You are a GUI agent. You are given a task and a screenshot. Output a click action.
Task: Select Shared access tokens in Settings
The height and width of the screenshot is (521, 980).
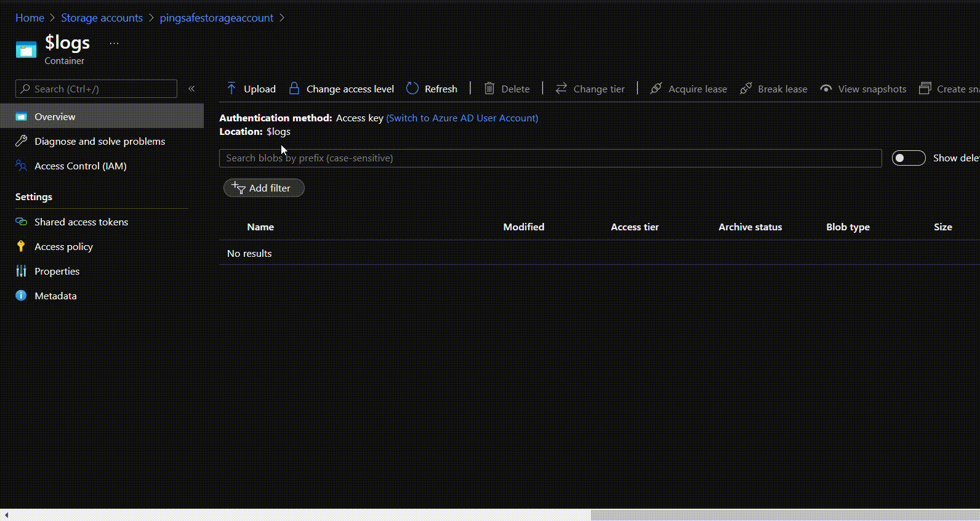tap(81, 222)
